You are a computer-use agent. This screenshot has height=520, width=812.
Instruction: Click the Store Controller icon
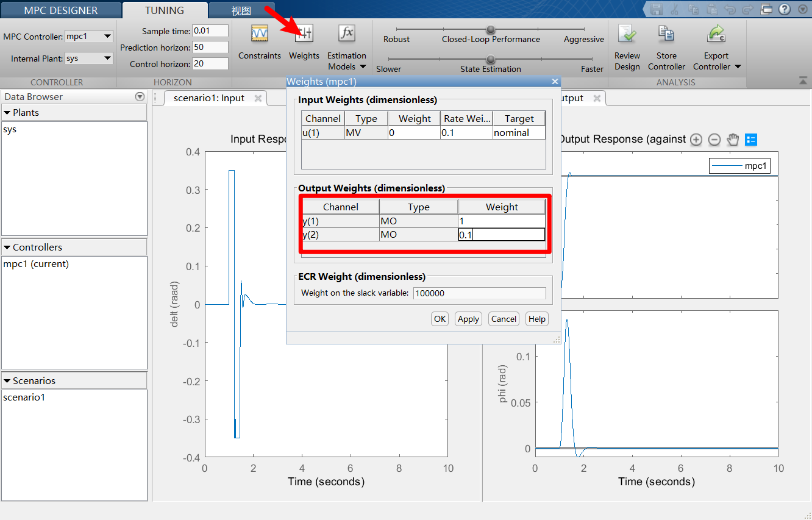(666, 34)
